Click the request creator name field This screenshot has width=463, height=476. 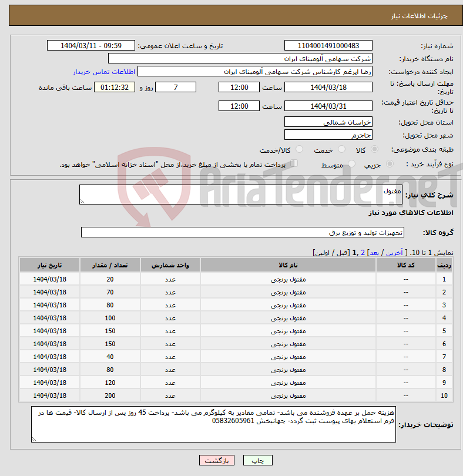click(x=255, y=72)
